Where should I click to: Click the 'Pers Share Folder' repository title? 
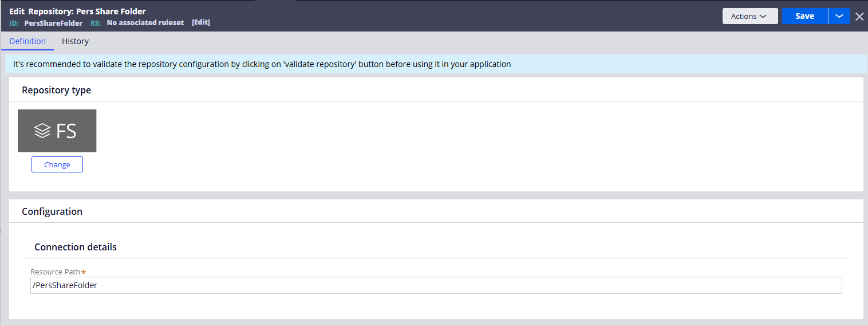click(111, 11)
